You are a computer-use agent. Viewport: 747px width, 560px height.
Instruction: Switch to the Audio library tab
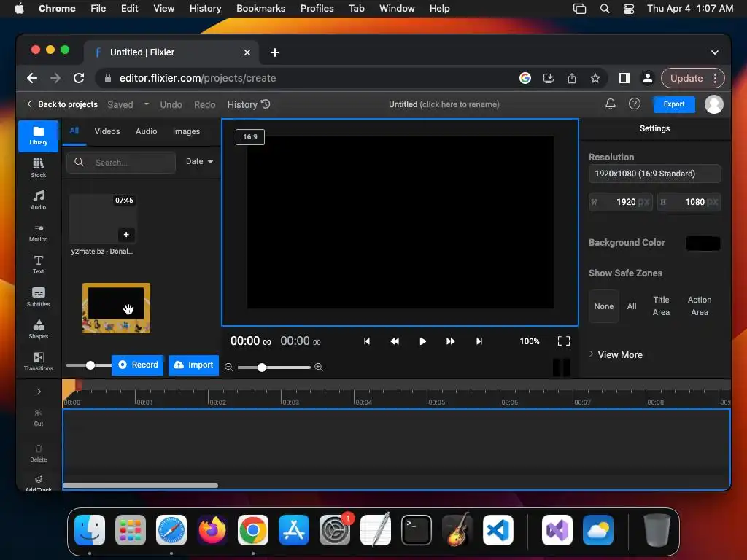pos(146,131)
